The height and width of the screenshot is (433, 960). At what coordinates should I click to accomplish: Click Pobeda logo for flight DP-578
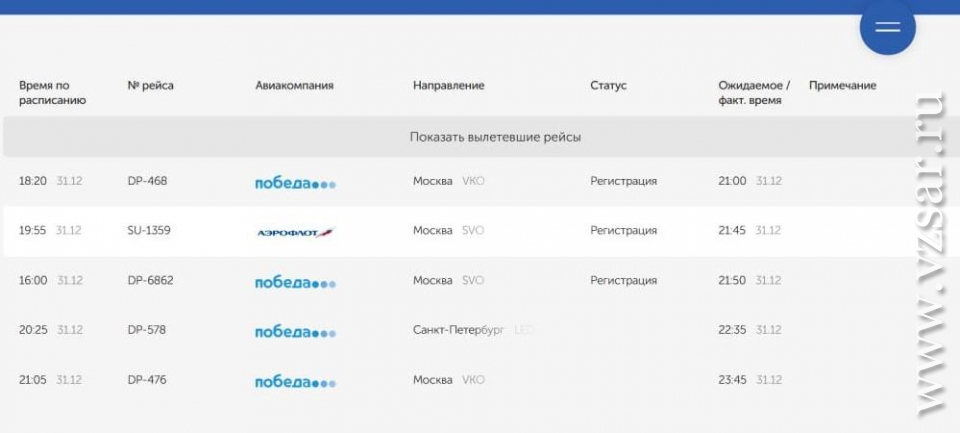pos(295,330)
